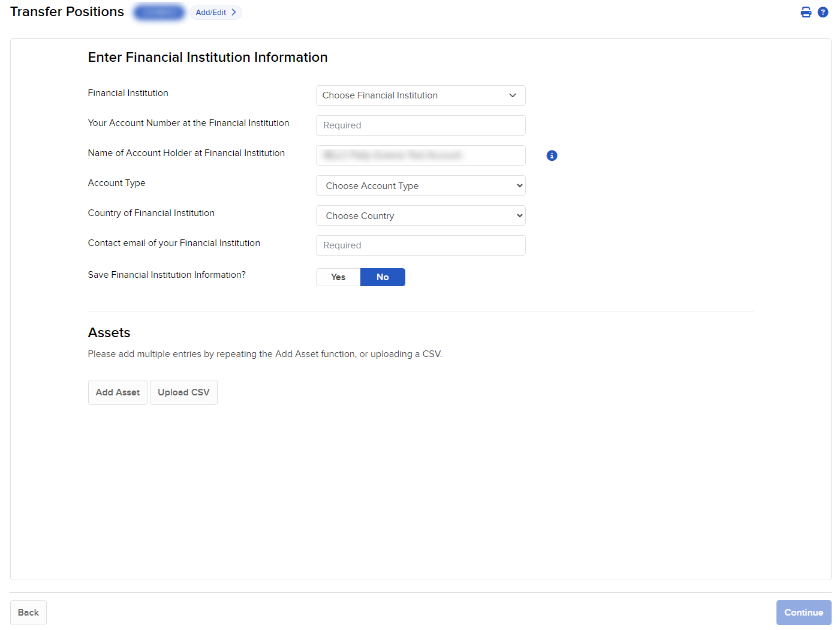Click the Upload CSV button

(183, 392)
